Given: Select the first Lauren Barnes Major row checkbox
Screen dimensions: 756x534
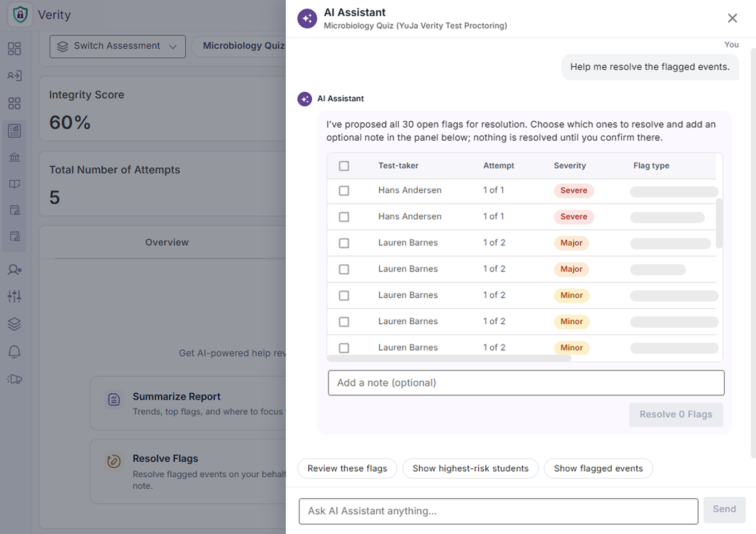Looking at the screenshot, I should (x=344, y=243).
